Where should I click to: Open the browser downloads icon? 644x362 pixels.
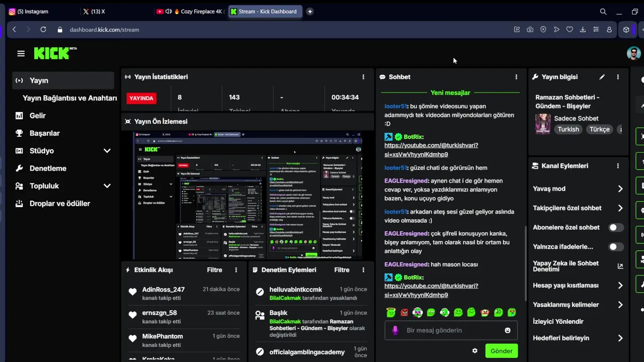pyautogui.click(x=583, y=30)
